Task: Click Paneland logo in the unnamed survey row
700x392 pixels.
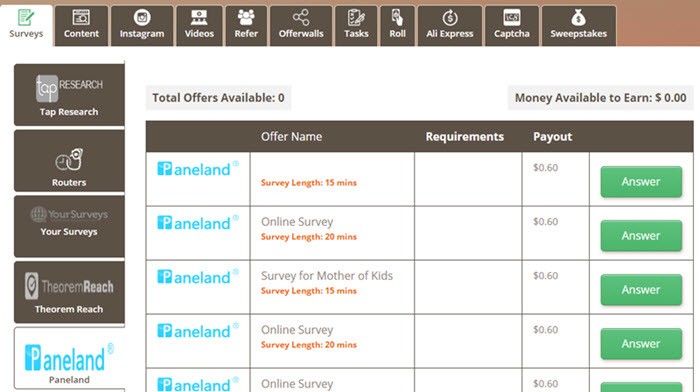Action: click(198, 168)
